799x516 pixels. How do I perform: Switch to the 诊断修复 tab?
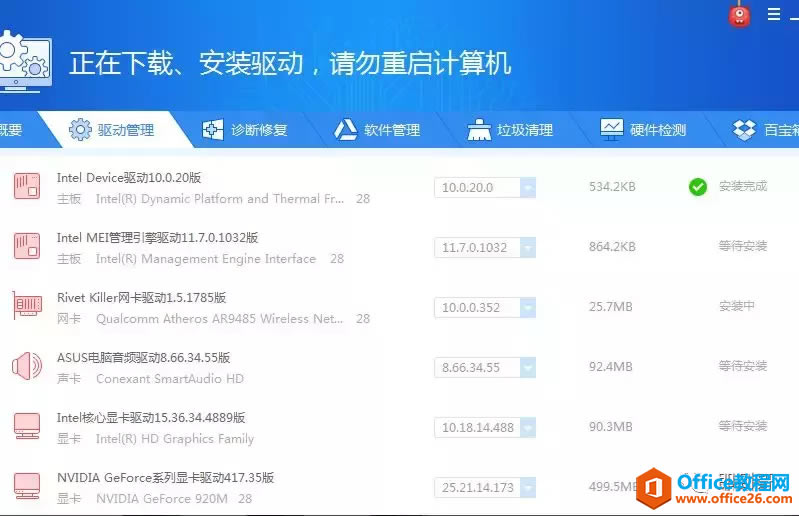pos(245,130)
